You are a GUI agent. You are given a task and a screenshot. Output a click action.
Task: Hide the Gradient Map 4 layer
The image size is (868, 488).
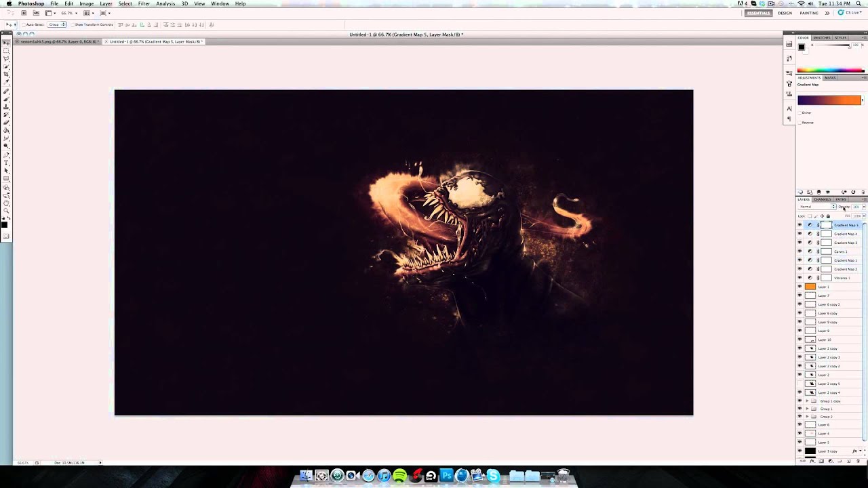tap(800, 234)
